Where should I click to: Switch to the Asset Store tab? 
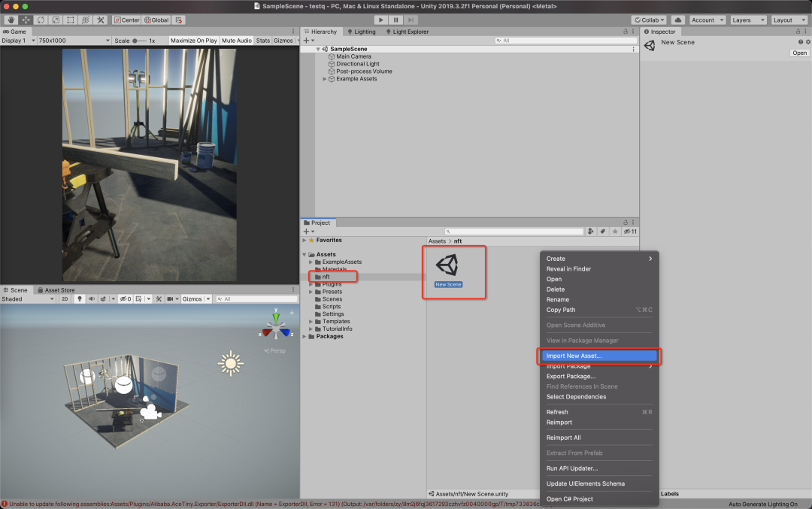[x=56, y=290]
